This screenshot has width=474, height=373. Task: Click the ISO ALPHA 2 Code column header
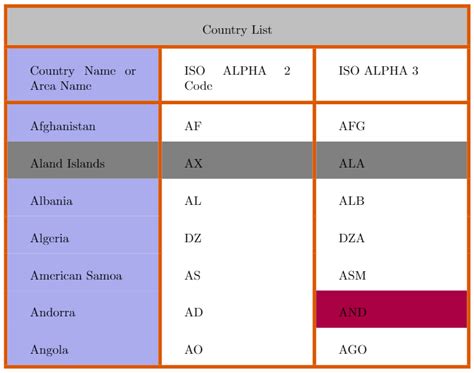tap(237, 75)
